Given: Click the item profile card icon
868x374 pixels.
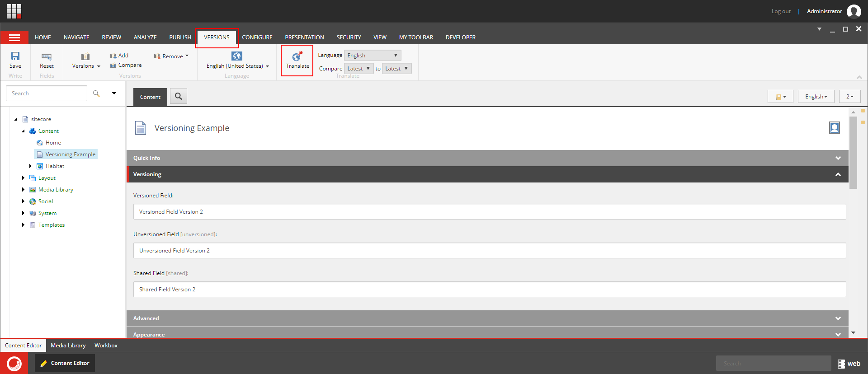Looking at the screenshot, I should click(835, 128).
